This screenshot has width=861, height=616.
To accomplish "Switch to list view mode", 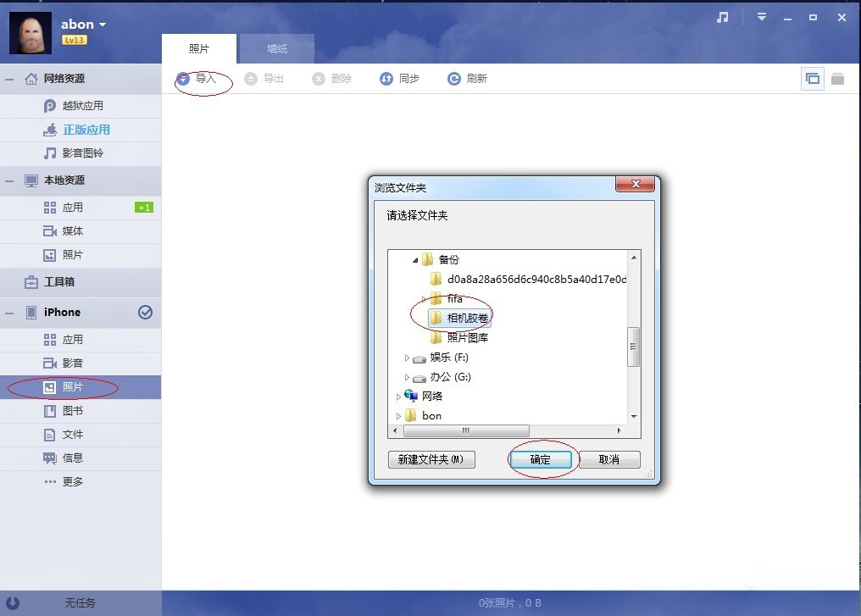I will point(837,79).
